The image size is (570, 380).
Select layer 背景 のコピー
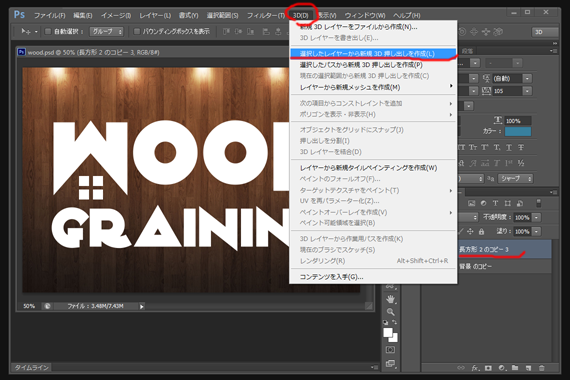point(505,267)
